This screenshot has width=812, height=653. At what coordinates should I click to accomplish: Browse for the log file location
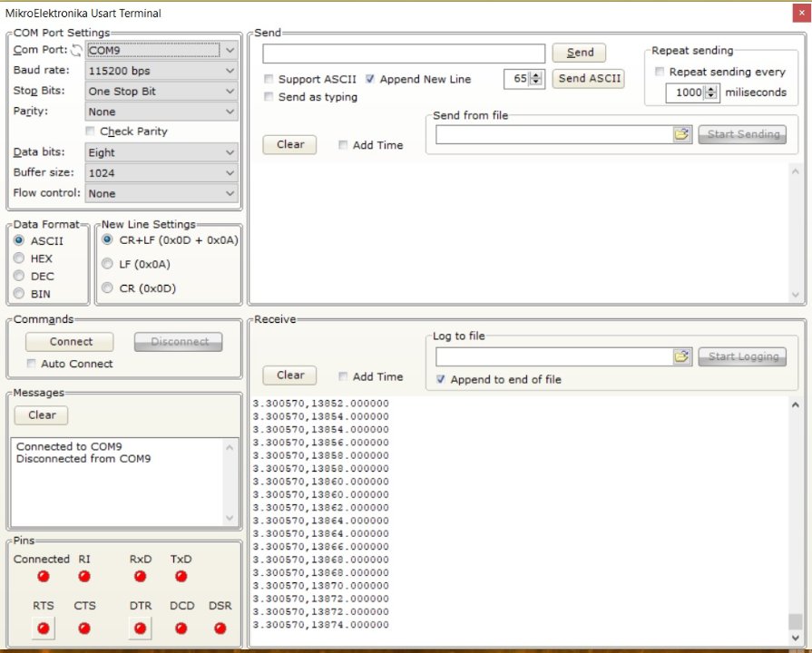point(682,356)
